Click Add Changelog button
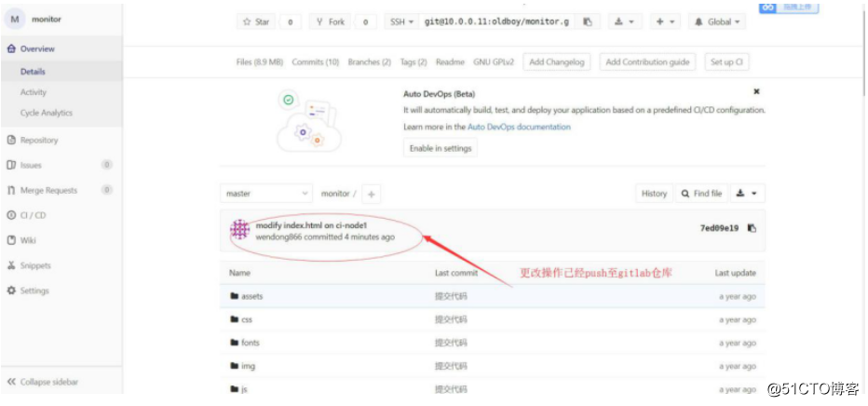868x406 pixels. pyautogui.click(x=557, y=62)
